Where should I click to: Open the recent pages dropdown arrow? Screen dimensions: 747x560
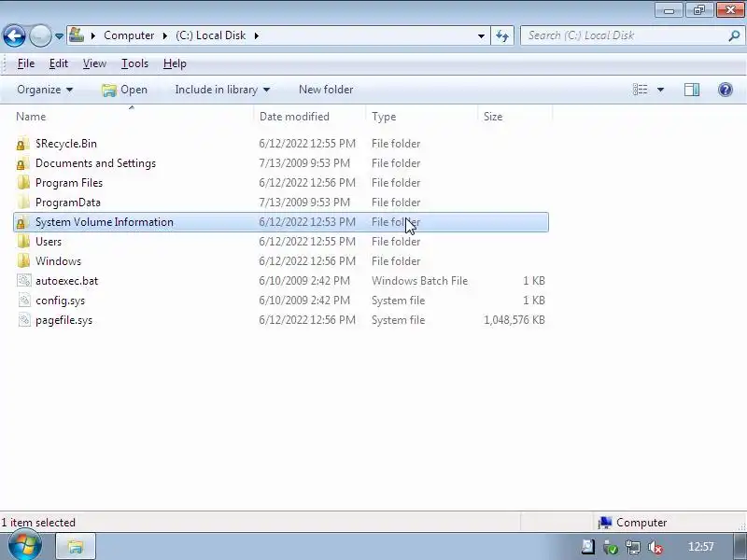coord(59,36)
